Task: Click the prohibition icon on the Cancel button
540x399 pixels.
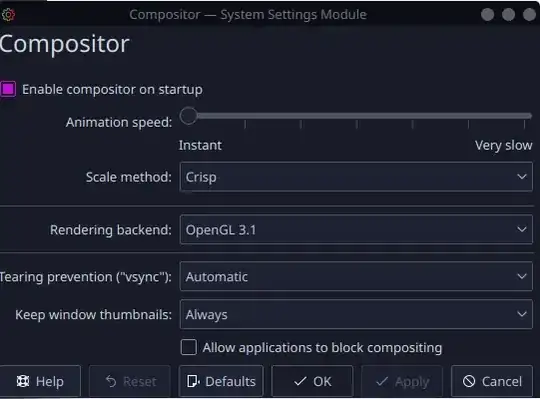Action: tap(469, 381)
